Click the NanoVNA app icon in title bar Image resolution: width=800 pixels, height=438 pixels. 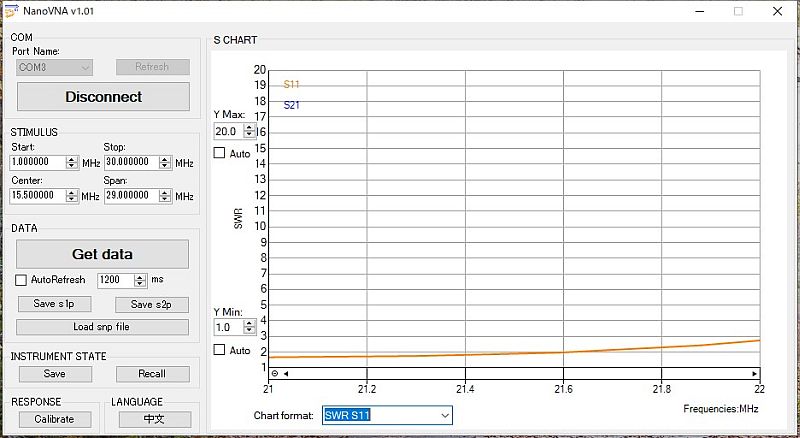[x=11, y=10]
